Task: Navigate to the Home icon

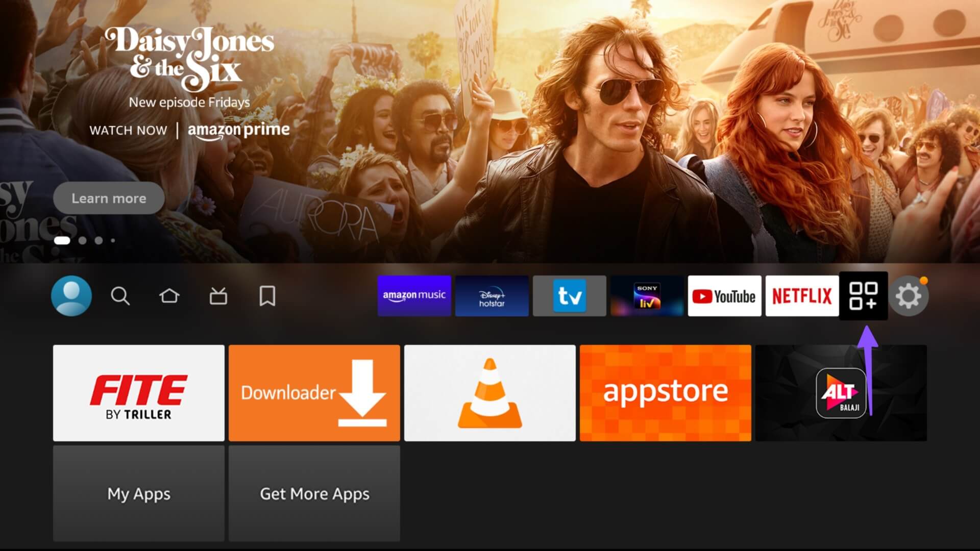Action: coord(169,296)
